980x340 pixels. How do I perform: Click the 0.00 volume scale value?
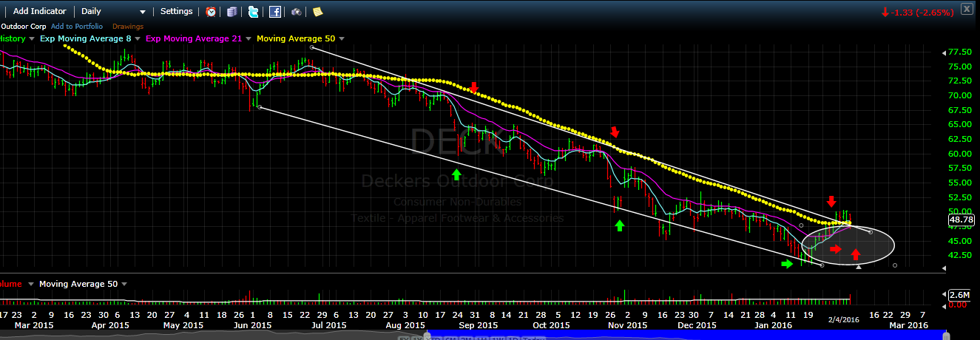pos(958,304)
